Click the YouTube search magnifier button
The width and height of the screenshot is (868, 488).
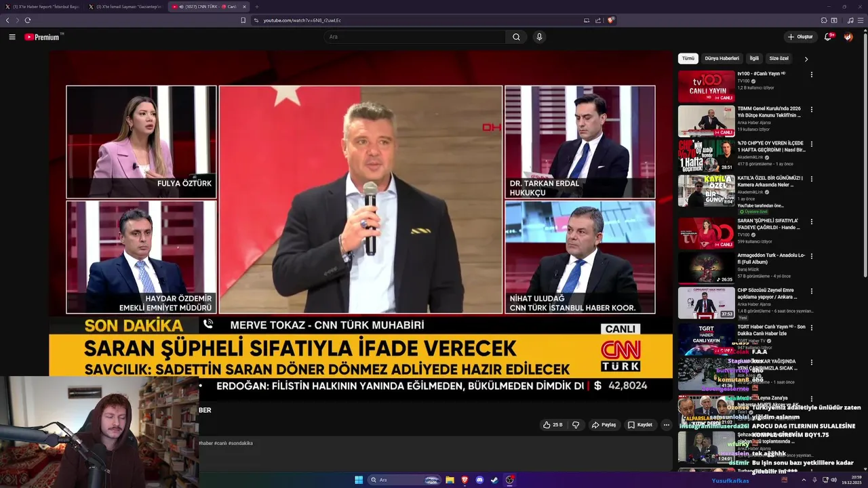516,37
